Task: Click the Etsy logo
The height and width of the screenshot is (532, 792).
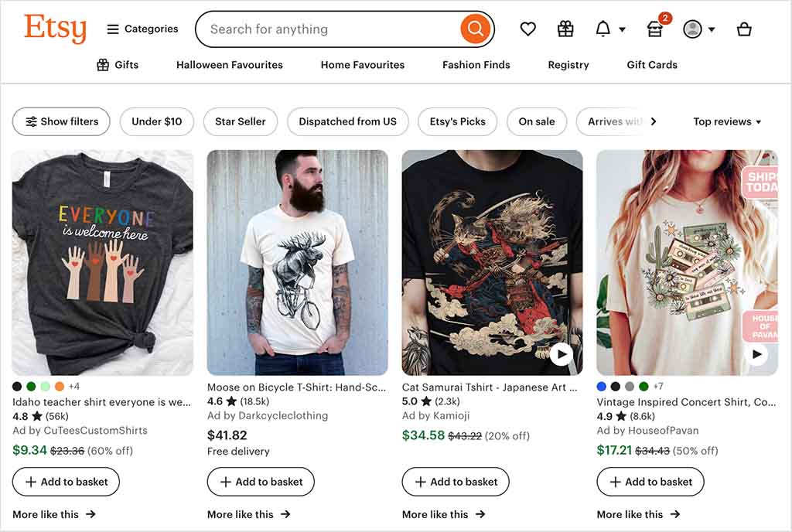Action: pyautogui.click(x=55, y=29)
